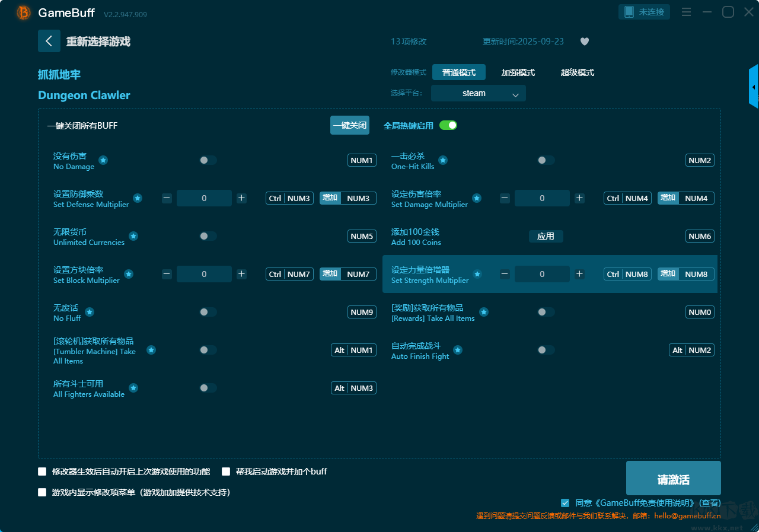Uncheck the GameBuff disclaimer agreement checkbox
Viewport: 759px width, 532px height.
565,502
